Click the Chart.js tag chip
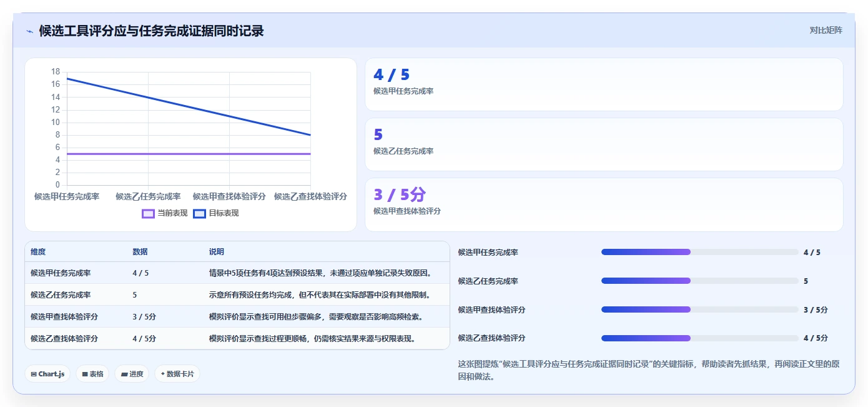The image size is (868, 407). (47, 374)
